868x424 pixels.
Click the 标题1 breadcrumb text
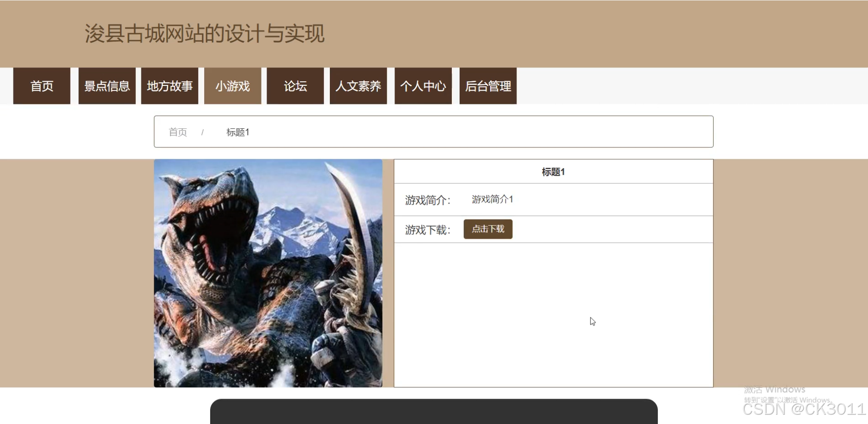click(238, 132)
